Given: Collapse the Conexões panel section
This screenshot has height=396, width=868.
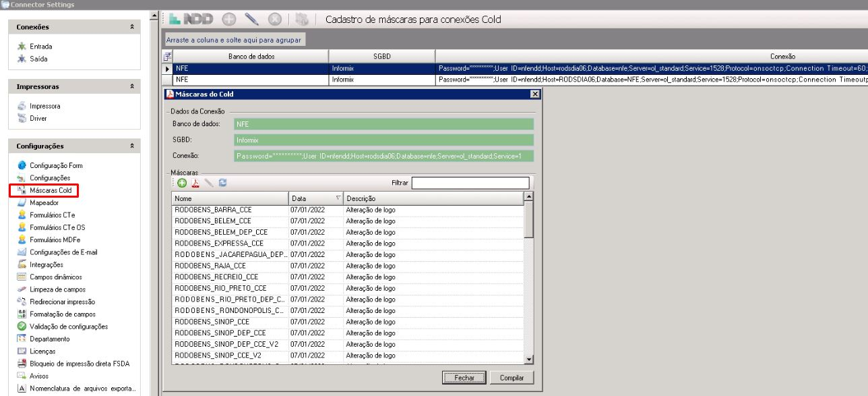Looking at the screenshot, I should point(131,27).
